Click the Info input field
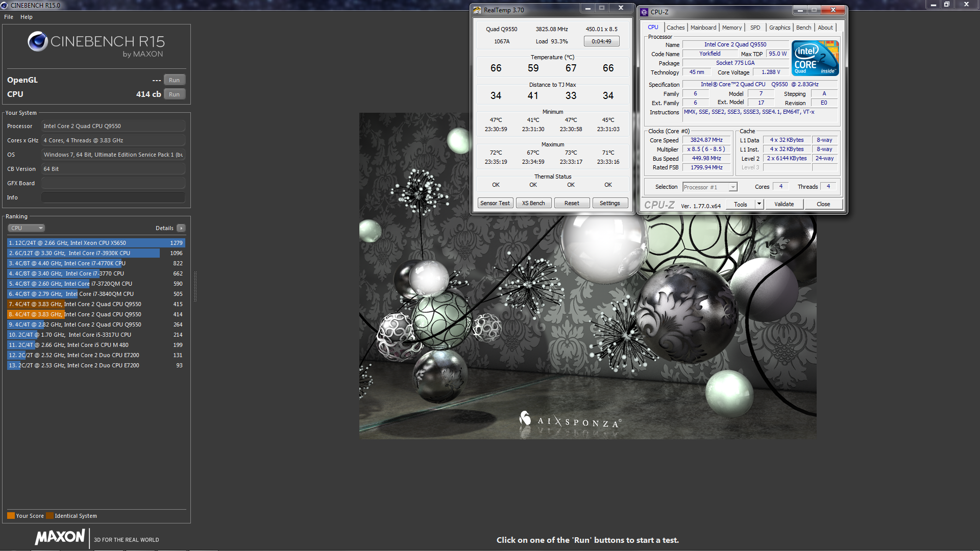980x551 pixels. 113,197
